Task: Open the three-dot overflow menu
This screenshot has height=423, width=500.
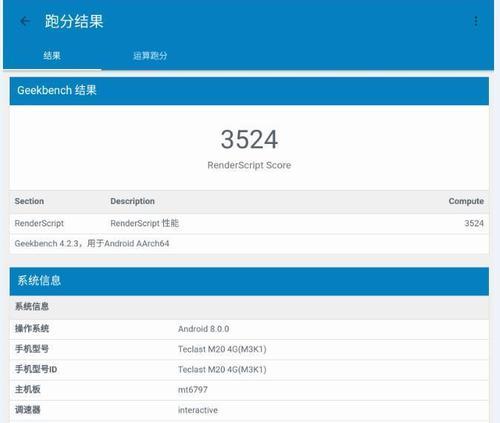Action: (x=476, y=21)
